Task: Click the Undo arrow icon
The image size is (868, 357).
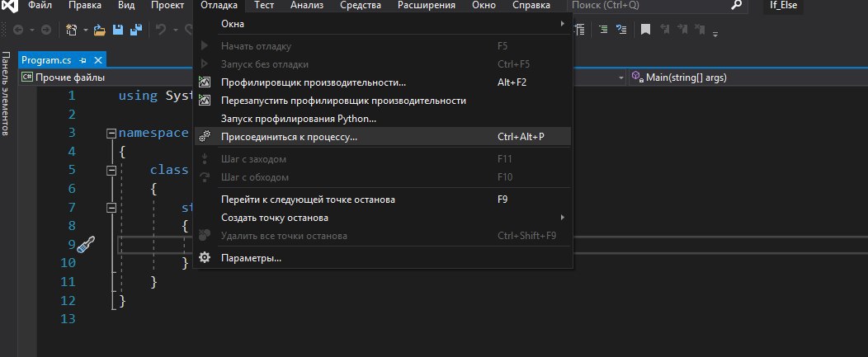Action: tap(161, 30)
